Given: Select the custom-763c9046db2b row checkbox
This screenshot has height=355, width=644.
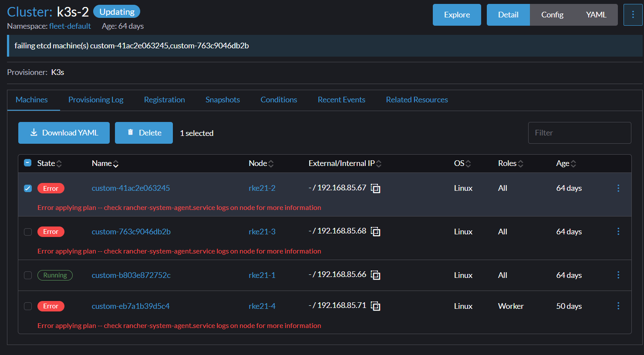Looking at the screenshot, I should [x=27, y=232].
